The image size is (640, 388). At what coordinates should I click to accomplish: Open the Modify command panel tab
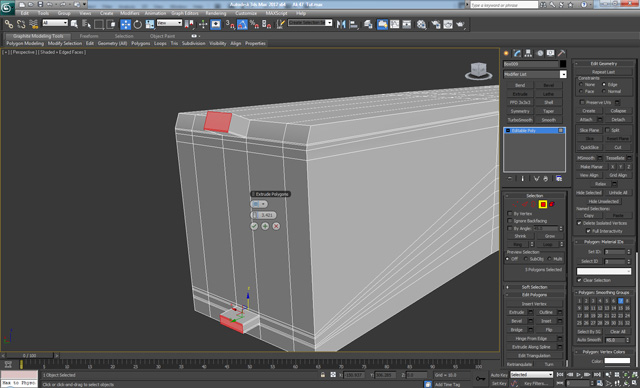pos(518,53)
